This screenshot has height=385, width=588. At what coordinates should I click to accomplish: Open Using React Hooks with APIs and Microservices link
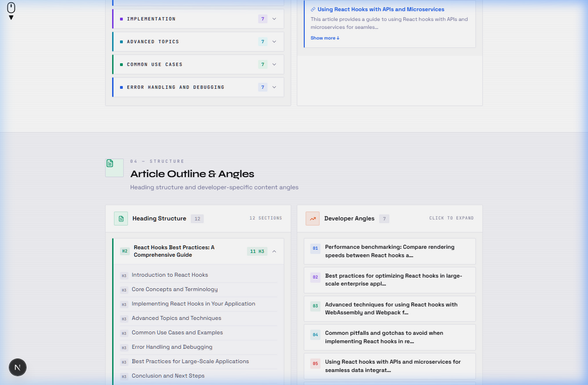381,9
